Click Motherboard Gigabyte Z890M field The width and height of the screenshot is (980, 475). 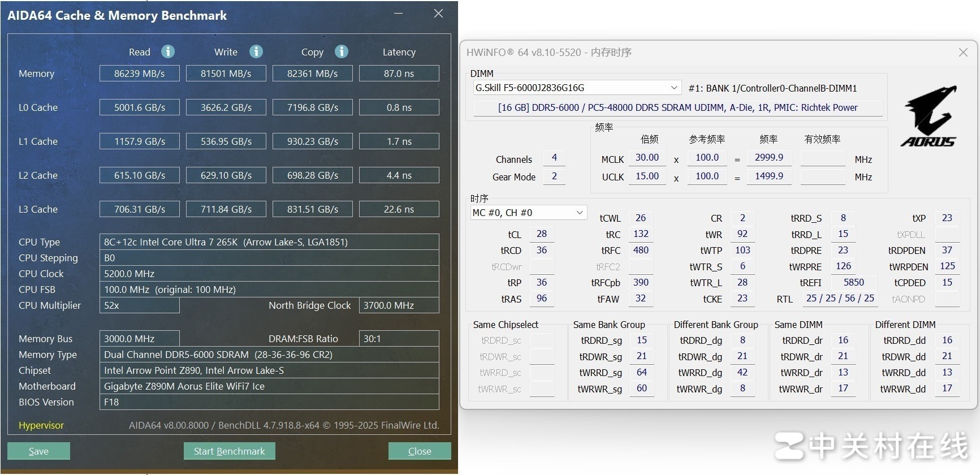tap(269, 386)
